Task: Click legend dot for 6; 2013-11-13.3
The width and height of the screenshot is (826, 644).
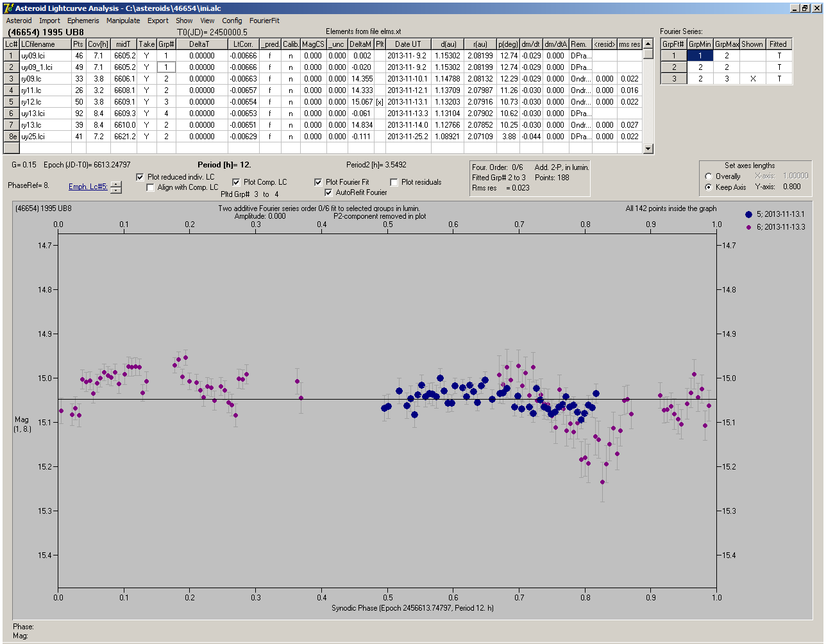Action: pos(749,227)
